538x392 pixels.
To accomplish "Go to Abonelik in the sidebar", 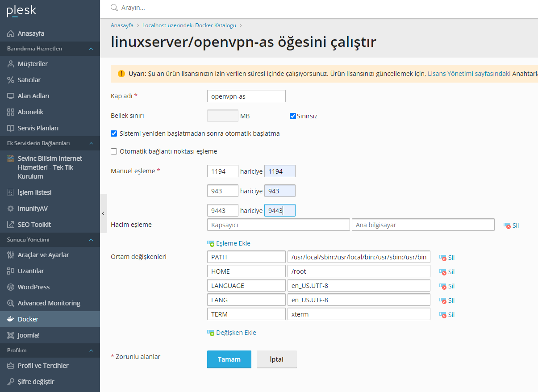I will coord(50,112).
